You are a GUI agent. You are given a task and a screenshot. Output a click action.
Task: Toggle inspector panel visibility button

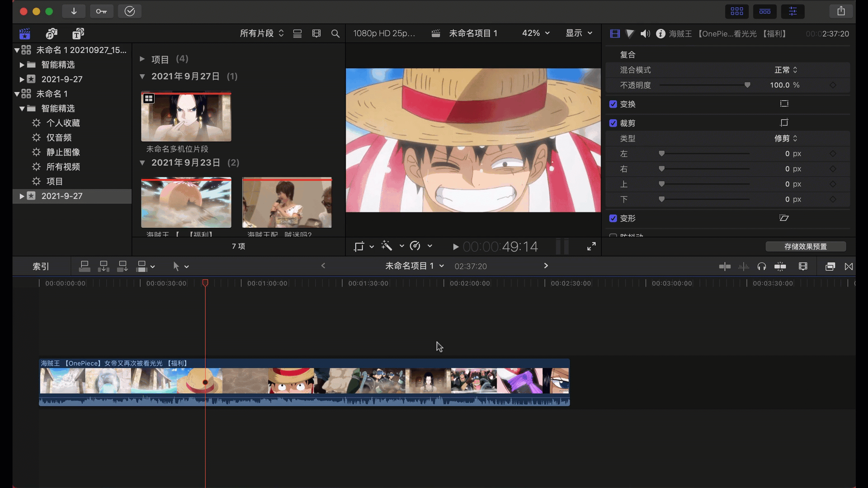793,11
